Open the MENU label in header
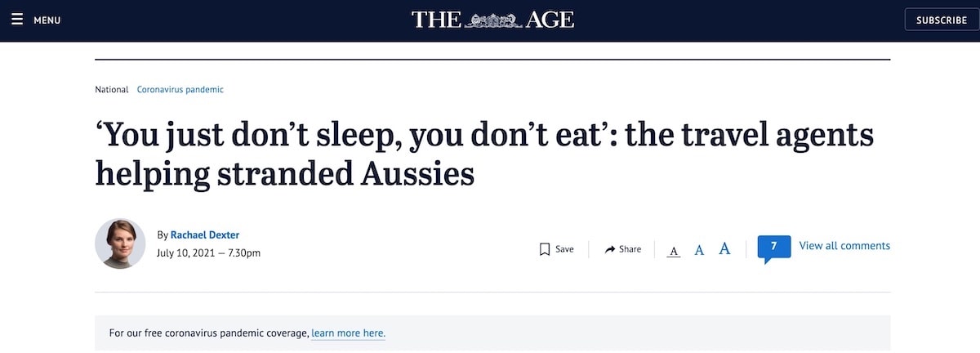 coord(47,20)
